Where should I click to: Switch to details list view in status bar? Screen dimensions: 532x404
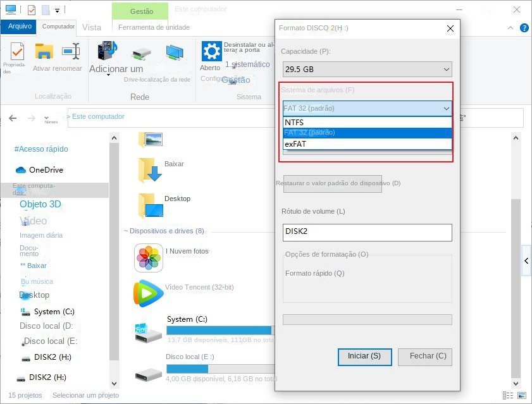point(508,395)
